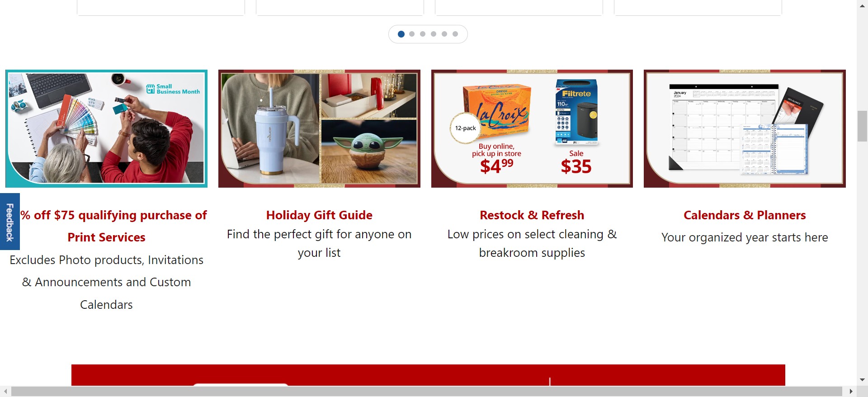Select the first carousel pagination dot
Viewport: 868px width, 397px height.
pyautogui.click(x=401, y=34)
